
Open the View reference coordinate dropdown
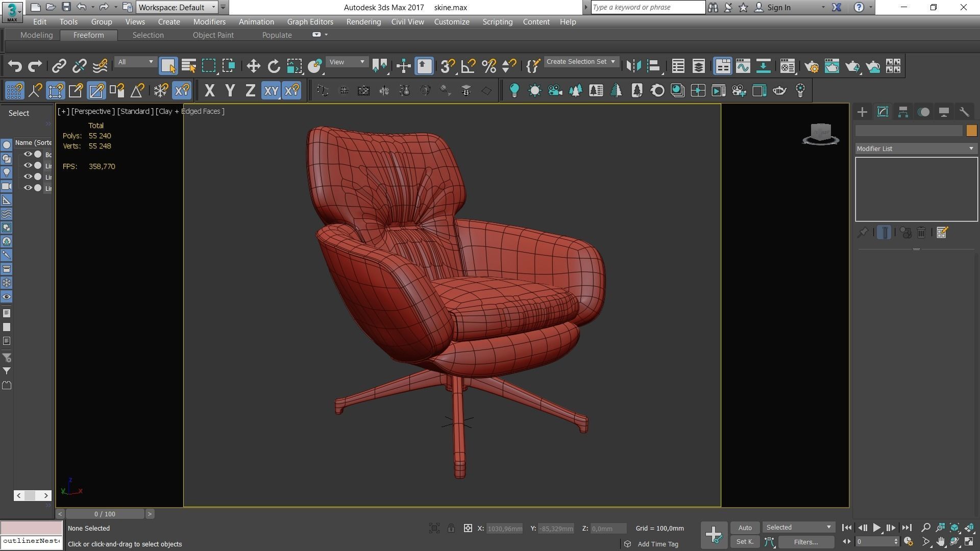click(347, 62)
